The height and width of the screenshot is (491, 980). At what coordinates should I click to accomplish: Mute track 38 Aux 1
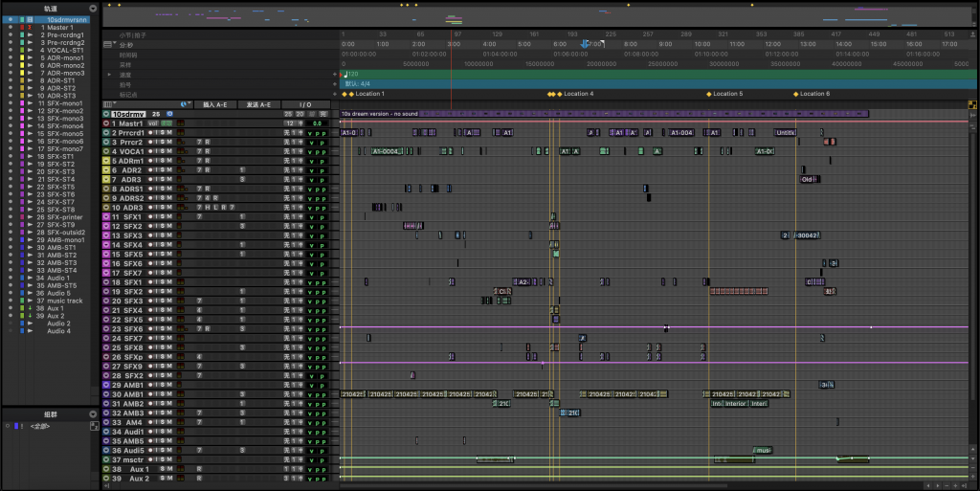[x=169, y=469]
